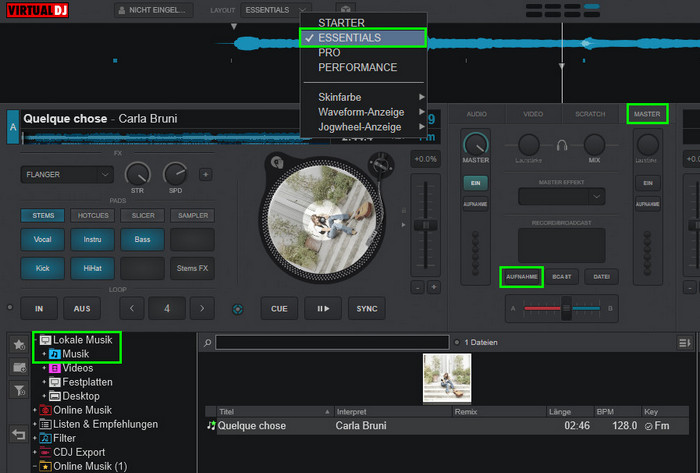Click the red Online Musik folder icon

45,410
